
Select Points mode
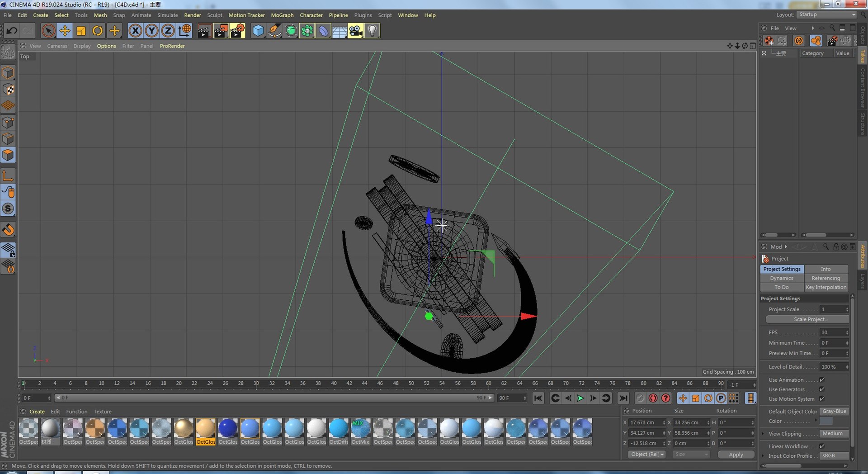tap(8, 123)
